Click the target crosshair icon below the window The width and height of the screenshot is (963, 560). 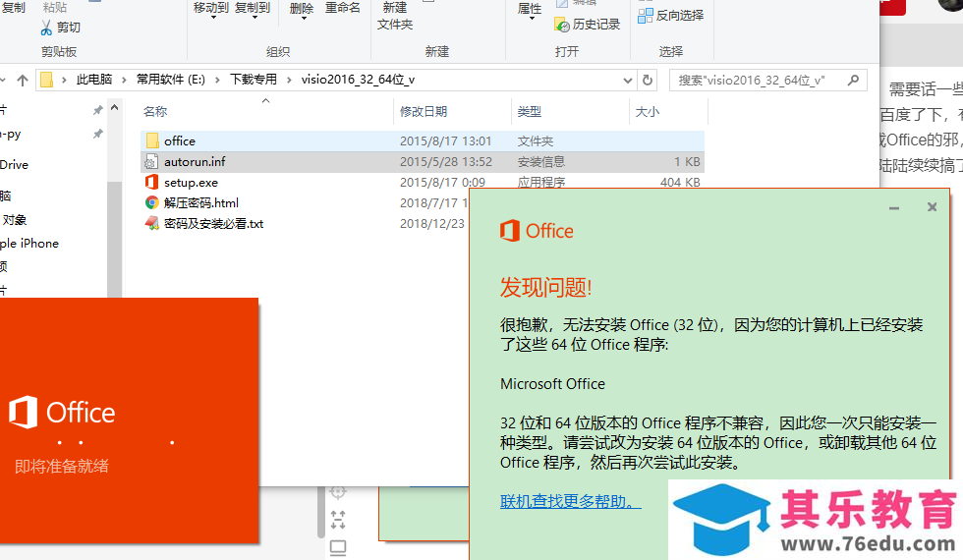(x=338, y=492)
